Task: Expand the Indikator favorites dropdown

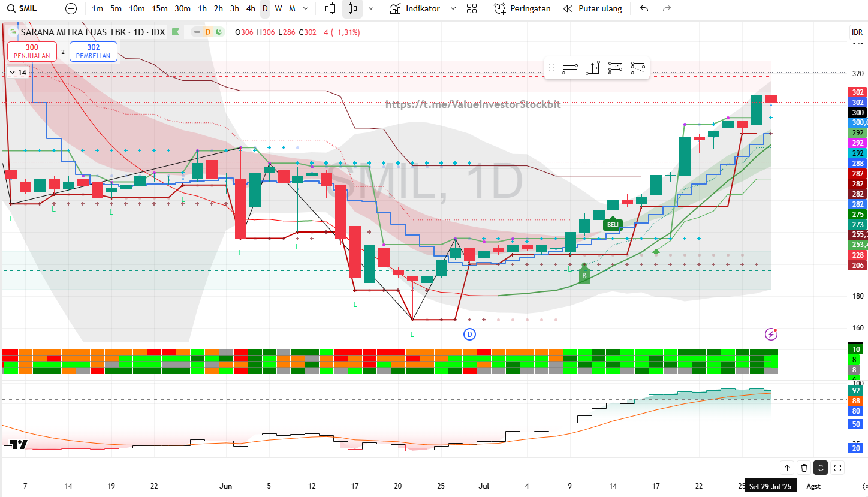Action: pyautogui.click(x=453, y=8)
